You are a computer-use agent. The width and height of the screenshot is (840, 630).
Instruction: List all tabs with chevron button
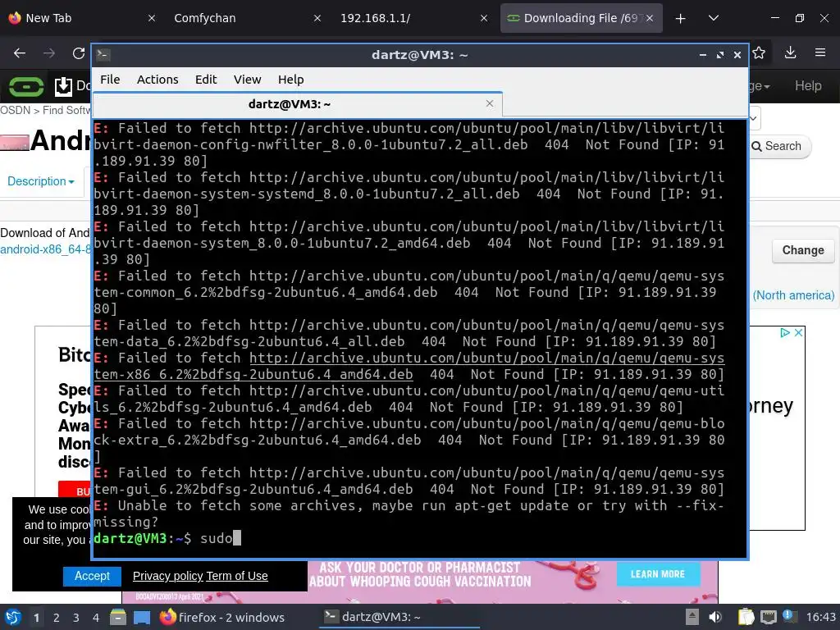(713, 18)
